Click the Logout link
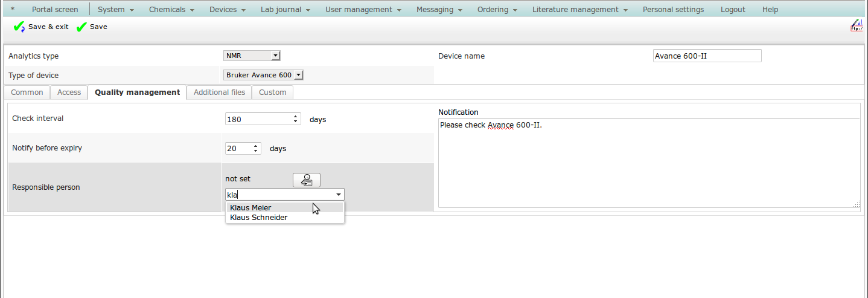868x298 pixels. coord(733,10)
